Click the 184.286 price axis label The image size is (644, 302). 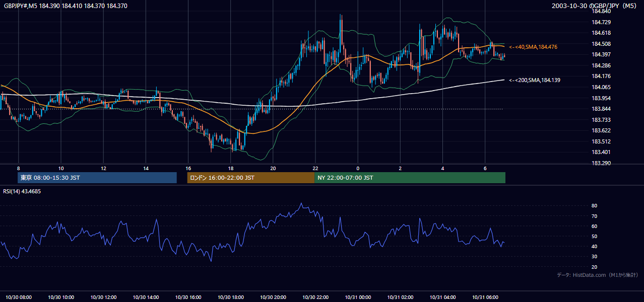click(601, 65)
